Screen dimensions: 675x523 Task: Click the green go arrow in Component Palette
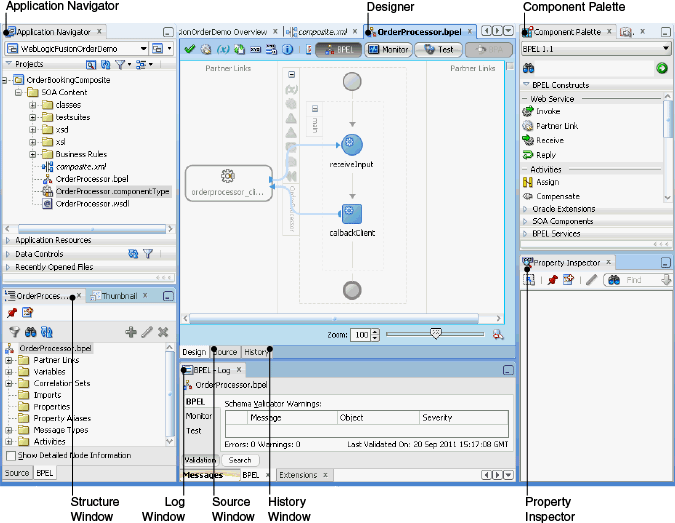pos(662,68)
